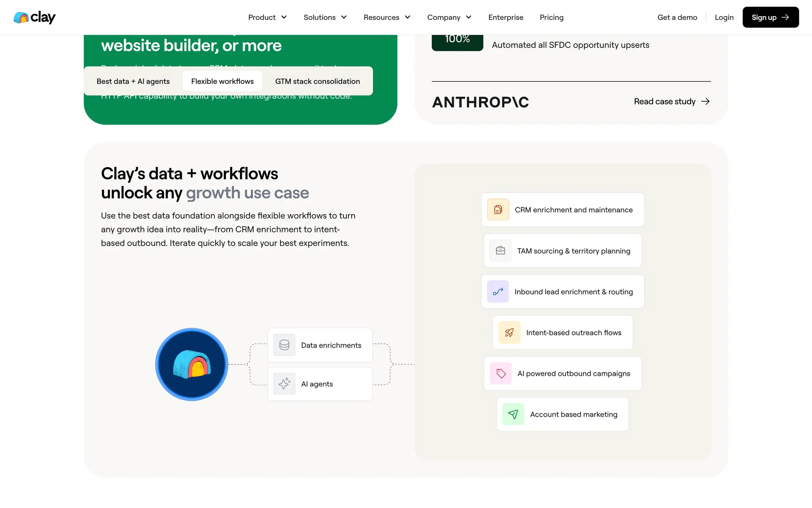Open the Read case study link
Viewport: 812px width, 508px height.
click(x=671, y=102)
